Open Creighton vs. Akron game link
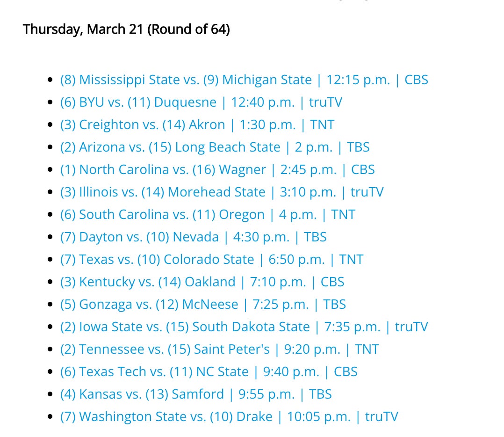 (x=197, y=125)
